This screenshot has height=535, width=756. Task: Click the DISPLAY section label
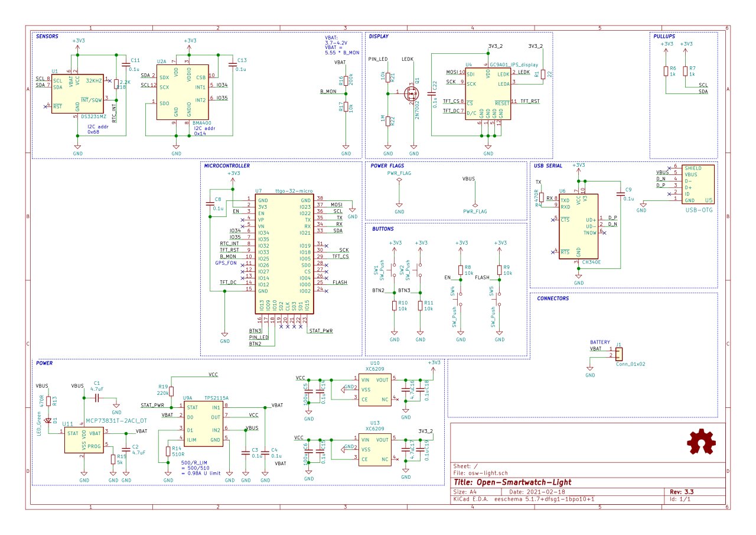379,36
